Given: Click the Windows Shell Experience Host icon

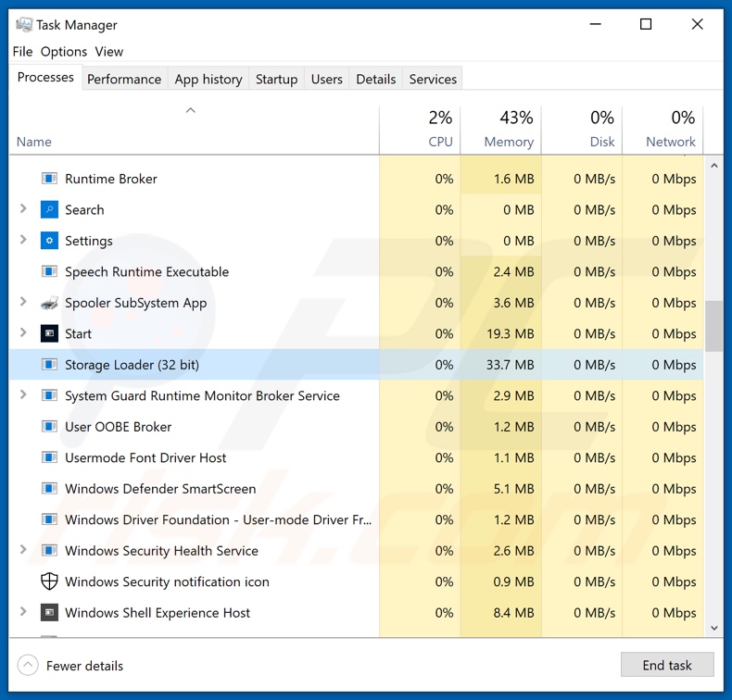Looking at the screenshot, I should point(49,612).
